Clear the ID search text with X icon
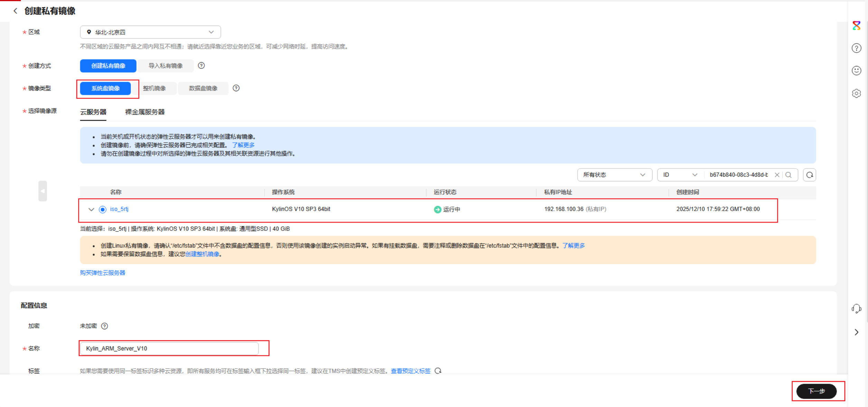Screen dimensions: 868x407 pyautogui.click(x=777, y=175)
